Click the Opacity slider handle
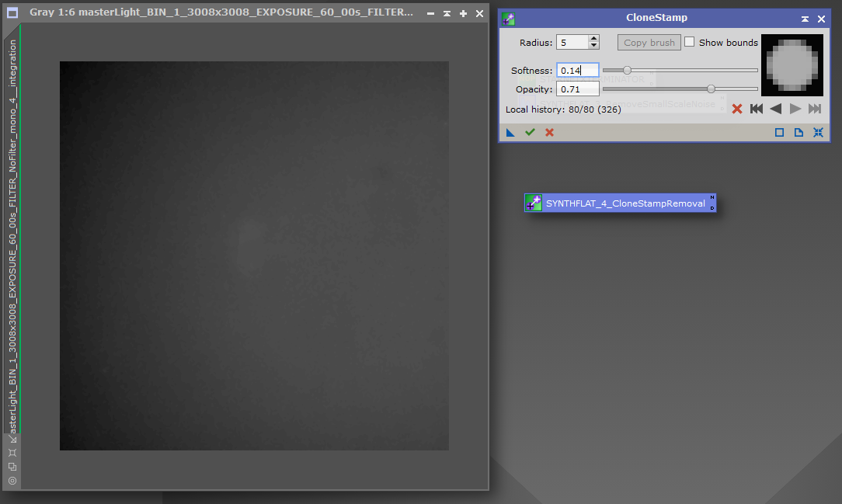 point(711,89)
